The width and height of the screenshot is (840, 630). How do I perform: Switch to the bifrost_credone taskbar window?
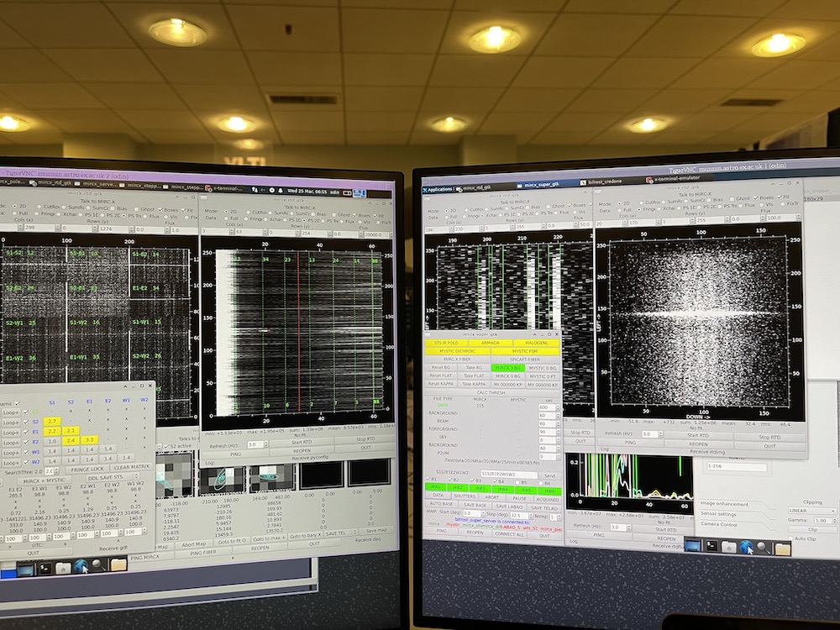[x=604, y=182]
